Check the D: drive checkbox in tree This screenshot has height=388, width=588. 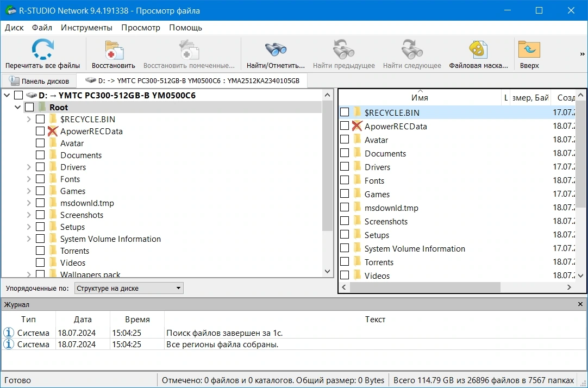(x=18, y=95)
